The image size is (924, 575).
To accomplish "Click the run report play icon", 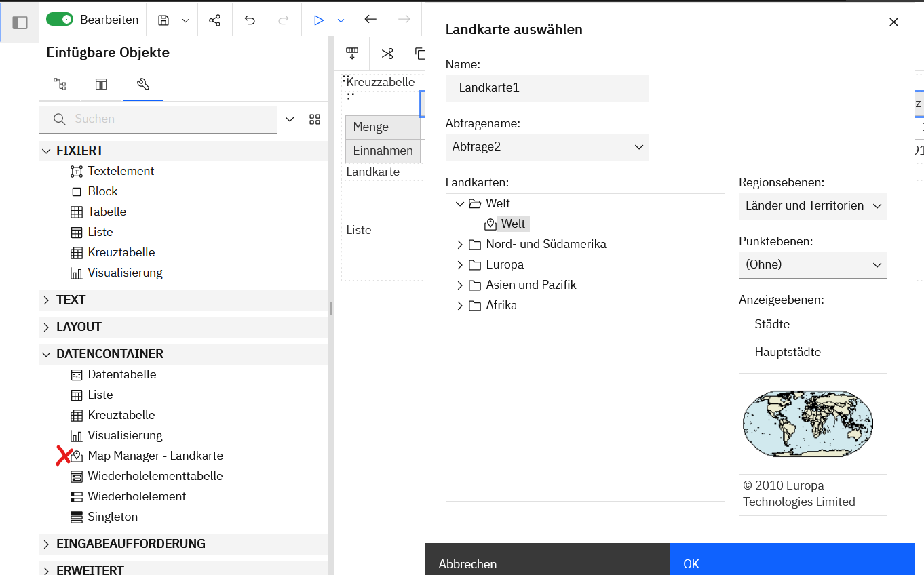I will 318,20.
